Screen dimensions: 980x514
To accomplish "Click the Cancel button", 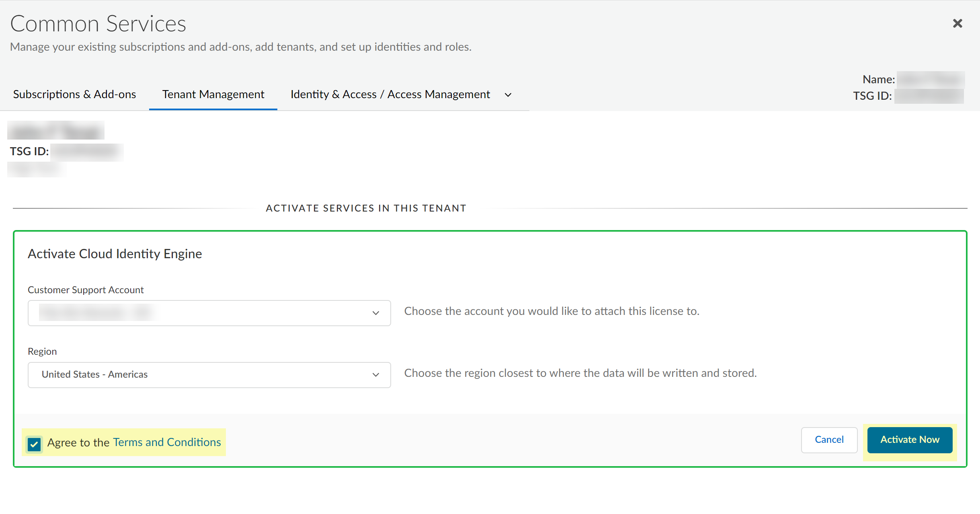I will tap(829, 440).
